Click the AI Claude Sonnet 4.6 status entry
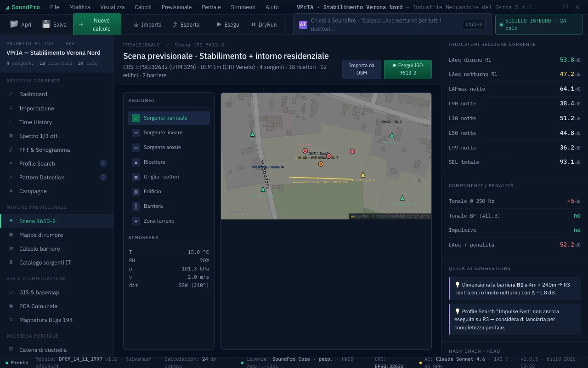The width and height of the screenshot is (588, 368). click(466, 362)
